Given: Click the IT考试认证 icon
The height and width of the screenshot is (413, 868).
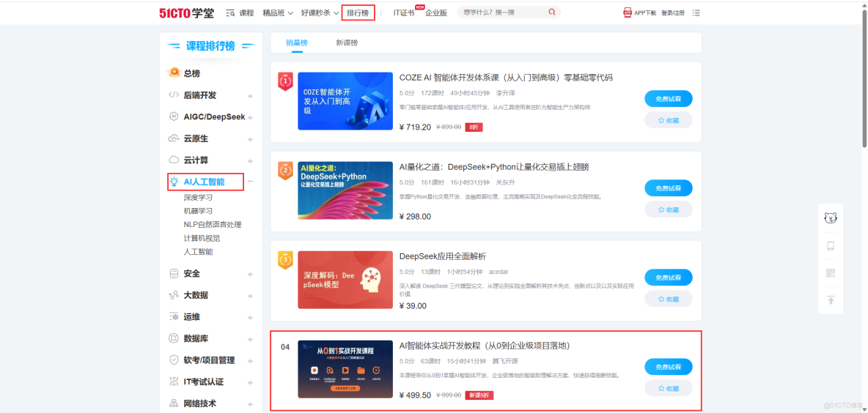Looking at the screenshot, I should tap(174, 382).
